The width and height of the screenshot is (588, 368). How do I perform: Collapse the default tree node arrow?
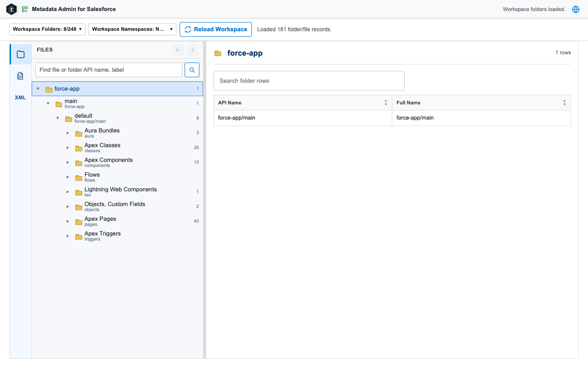(x=58, y=118)
